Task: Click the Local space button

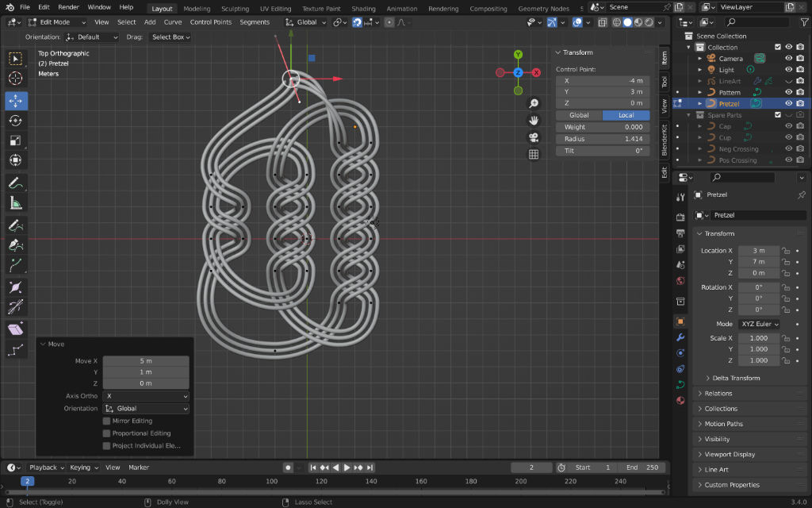Action: tap(626, 115)
